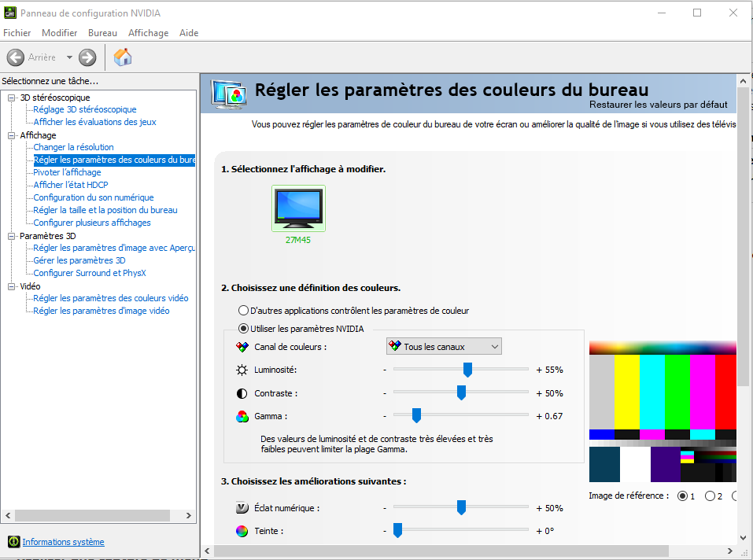Open 'Régler les paramètres d'image vidéo'
Viewport: 753px width, 560px height.
pos(102,311)
